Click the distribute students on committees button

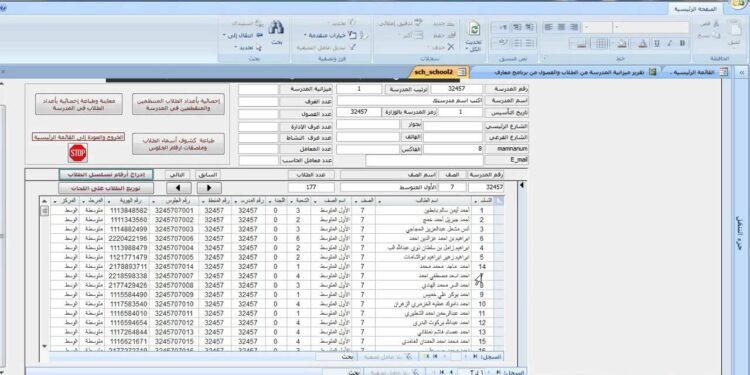click(106, 188)
